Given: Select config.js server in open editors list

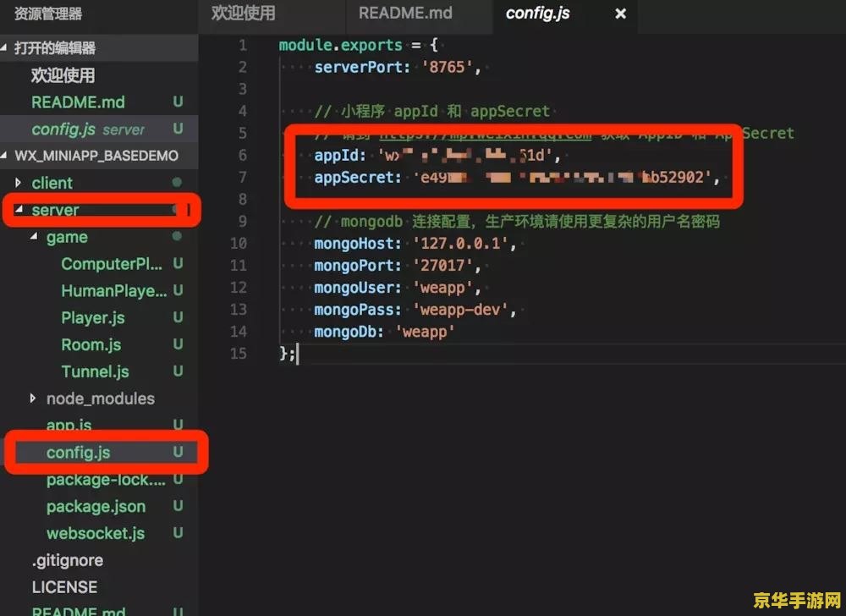Looking at the screenshot, I should tap(87, 129).
